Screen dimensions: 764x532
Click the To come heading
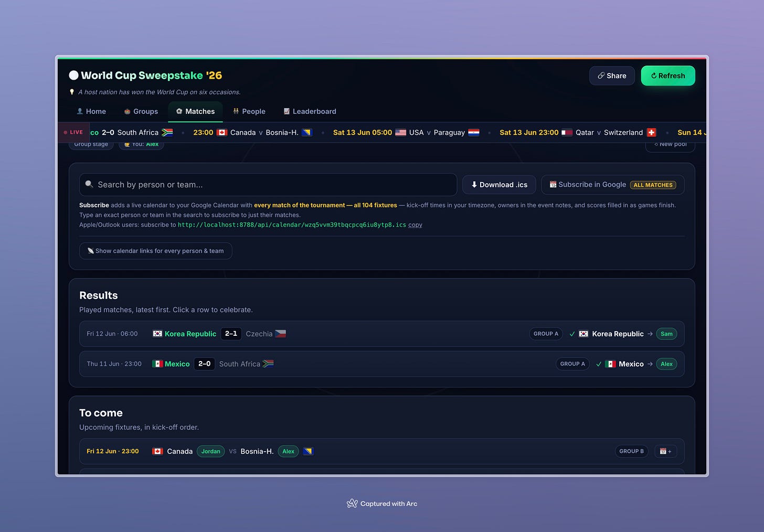[x=101, y=413]
